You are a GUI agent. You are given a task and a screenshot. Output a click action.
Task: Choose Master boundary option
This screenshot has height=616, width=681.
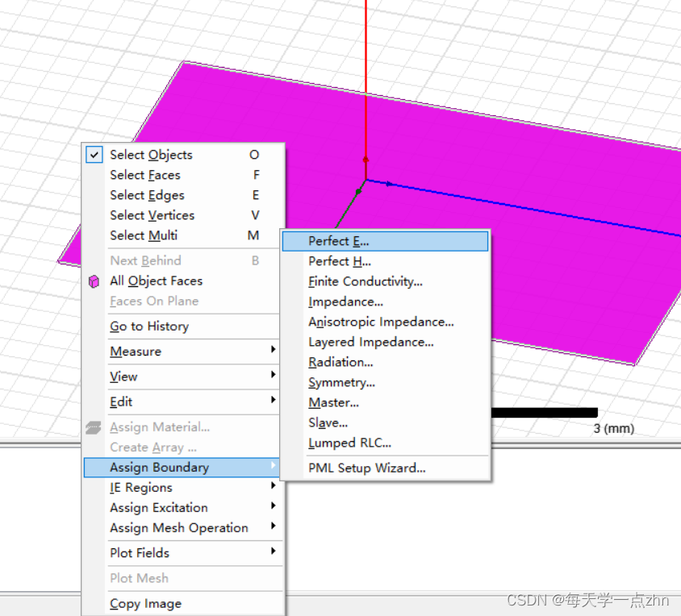coord(385,402)
